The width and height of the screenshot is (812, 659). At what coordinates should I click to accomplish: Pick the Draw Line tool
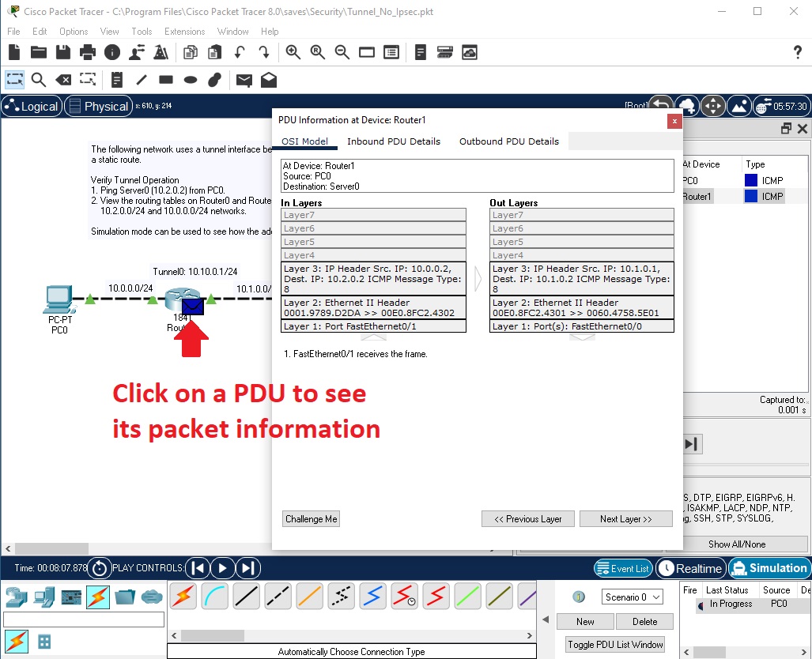click(x=142, y=80)
